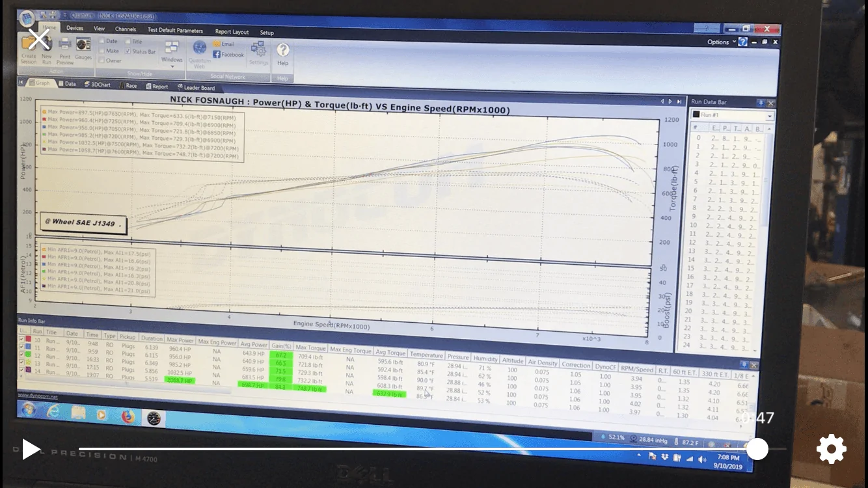The width and height of the screenshot is (868, 488).
Task: Click the Avg Torque column header
Action: [x=390, y=353]
